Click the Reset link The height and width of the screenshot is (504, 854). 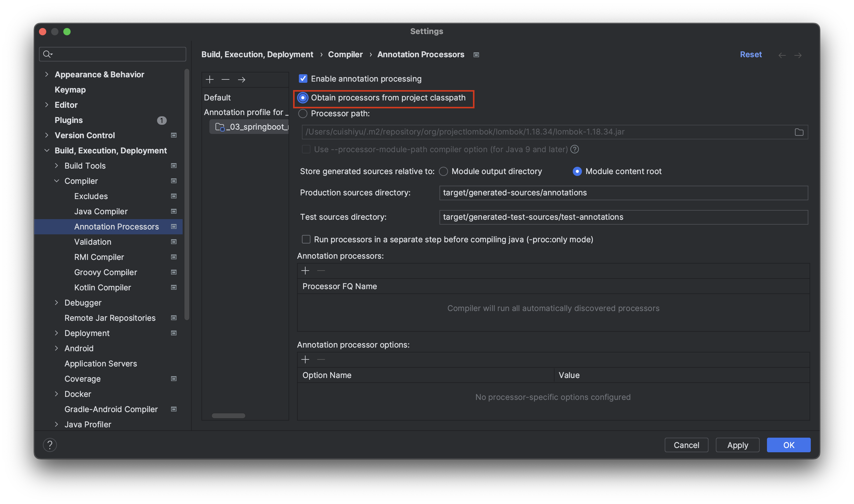(x=751, y=54)
